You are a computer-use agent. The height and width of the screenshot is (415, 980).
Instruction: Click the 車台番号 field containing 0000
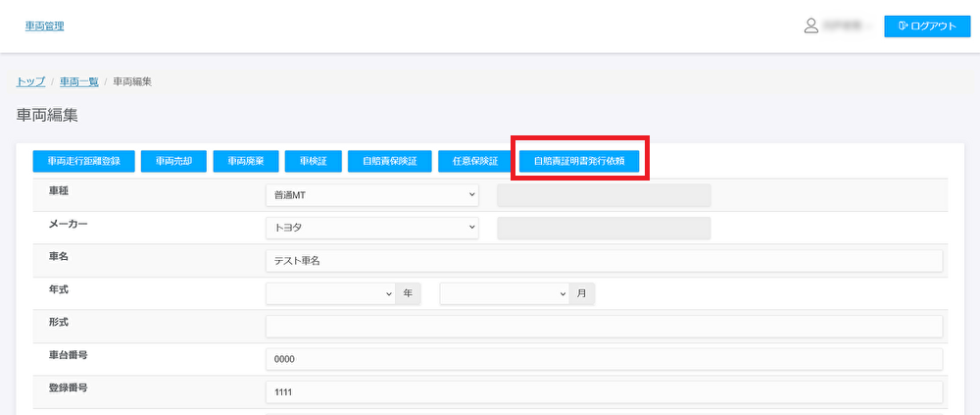click(x=603, y=359)
